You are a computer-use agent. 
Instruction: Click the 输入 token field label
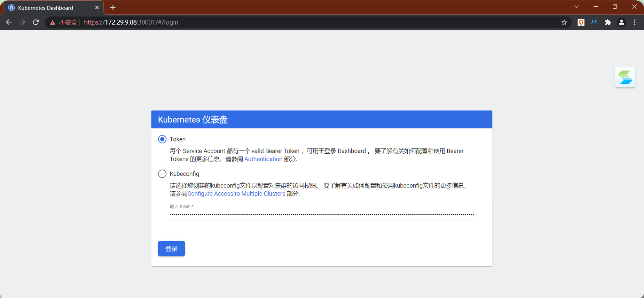(182, 206)
